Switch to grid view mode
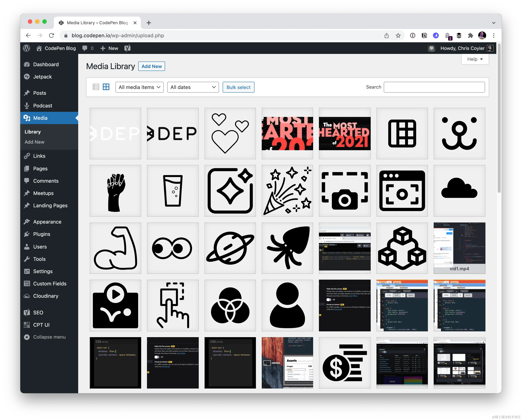Screen dimensions: 522x420 [106, 87]
